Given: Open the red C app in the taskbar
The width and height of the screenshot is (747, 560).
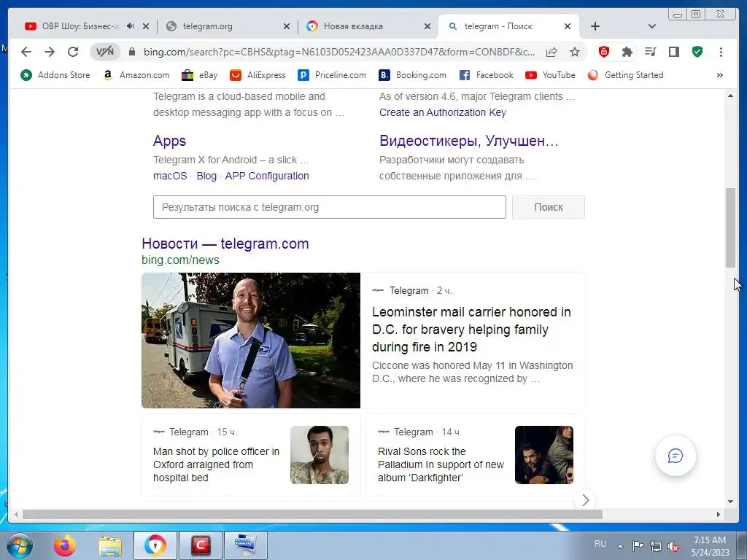Looking at the screenshot, I should coord(201,545).
